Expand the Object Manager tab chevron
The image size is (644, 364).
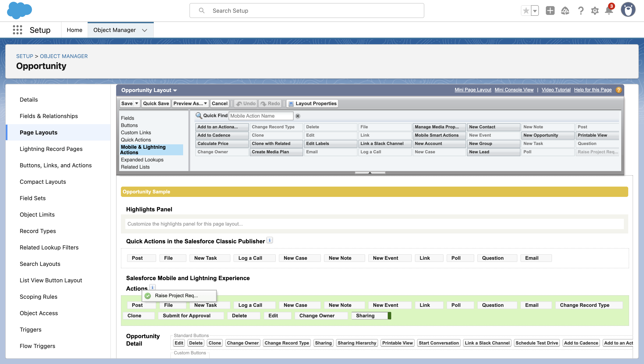pyautogui.click(x=145, y=30)
